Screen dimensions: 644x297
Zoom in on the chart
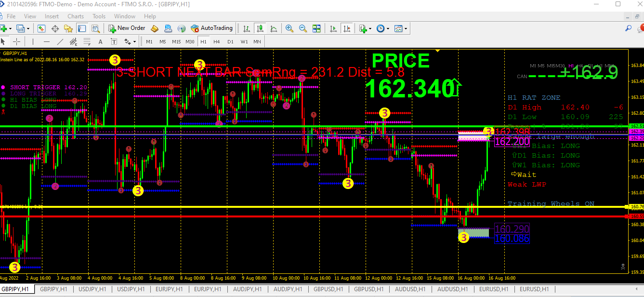click(x=289, y=28)
